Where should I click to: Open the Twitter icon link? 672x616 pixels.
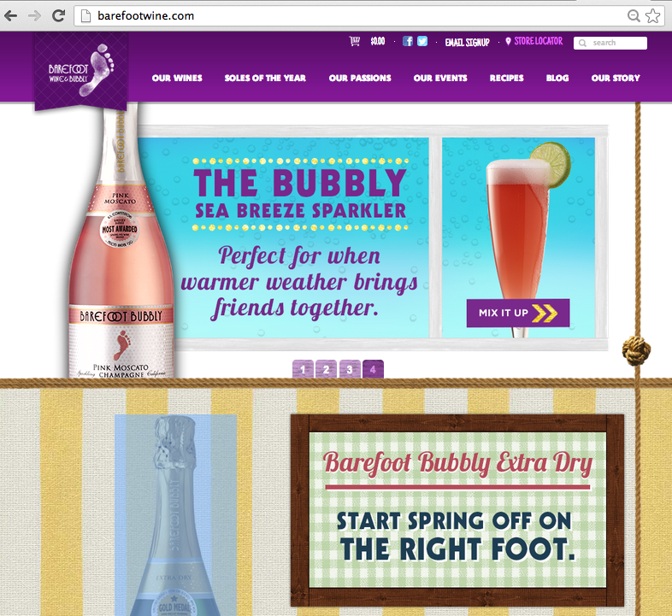[x=422, y=41]
